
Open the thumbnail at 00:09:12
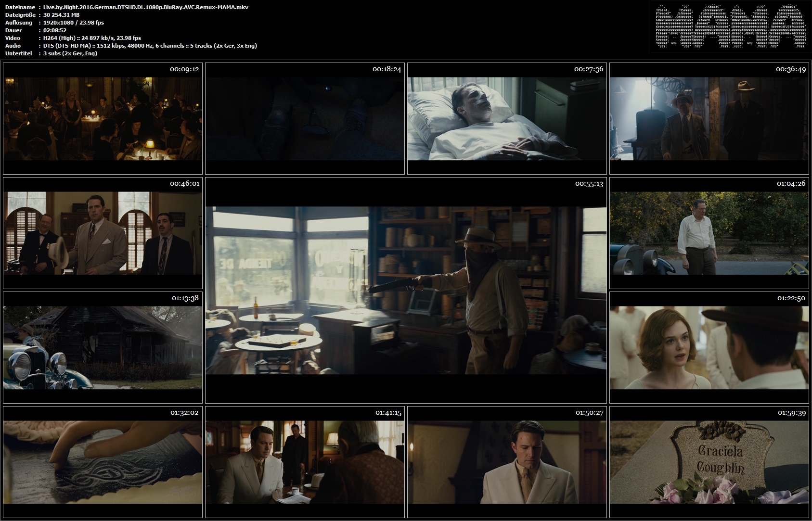[x=103, y=118]
